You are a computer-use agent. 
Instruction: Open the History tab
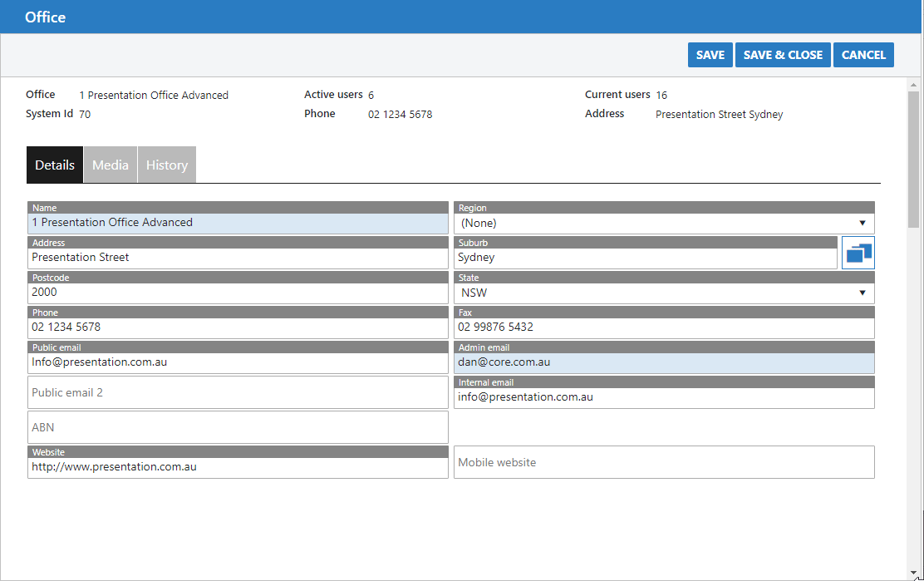click(167, 165)
